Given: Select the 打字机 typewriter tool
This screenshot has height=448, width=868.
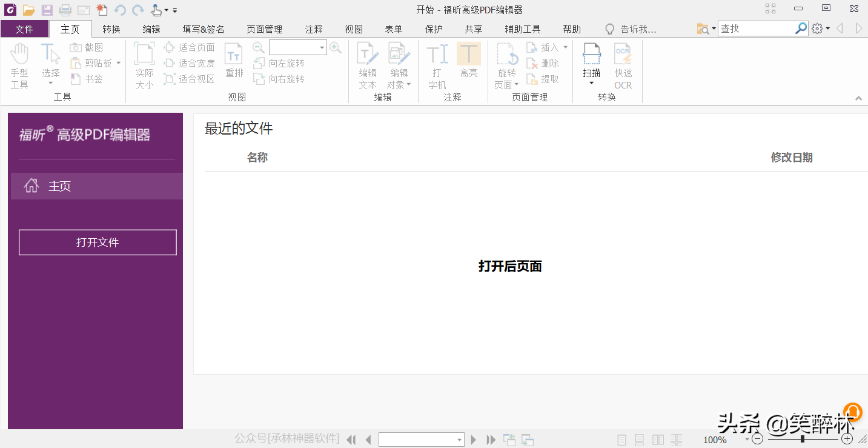Looking at the screenshot, I should (x=437, y=67).
